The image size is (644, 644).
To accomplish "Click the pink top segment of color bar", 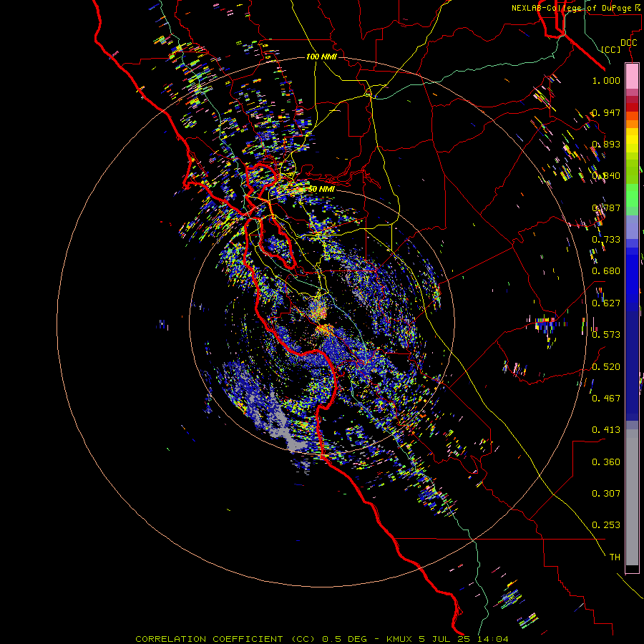I will (632, 77).
